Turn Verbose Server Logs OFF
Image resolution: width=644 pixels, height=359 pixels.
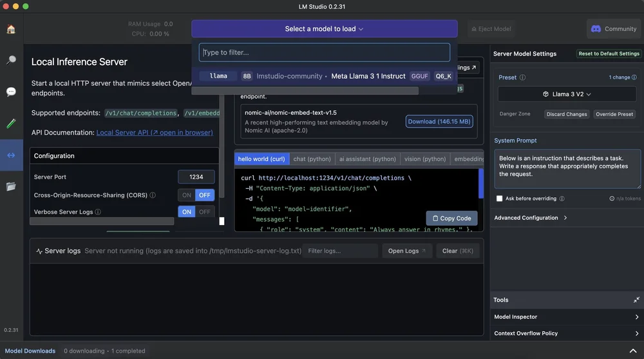pyautogui.click(x=205, y=212)
